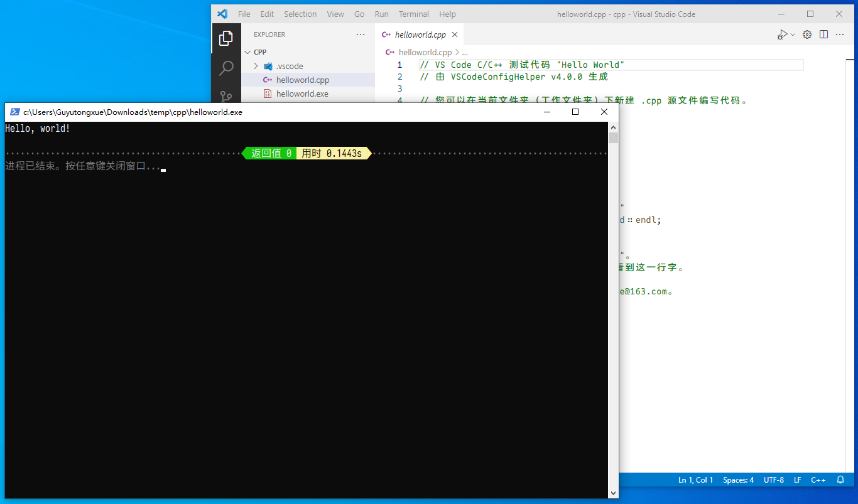Click the 进程已结束 message in console

[83, 166]
